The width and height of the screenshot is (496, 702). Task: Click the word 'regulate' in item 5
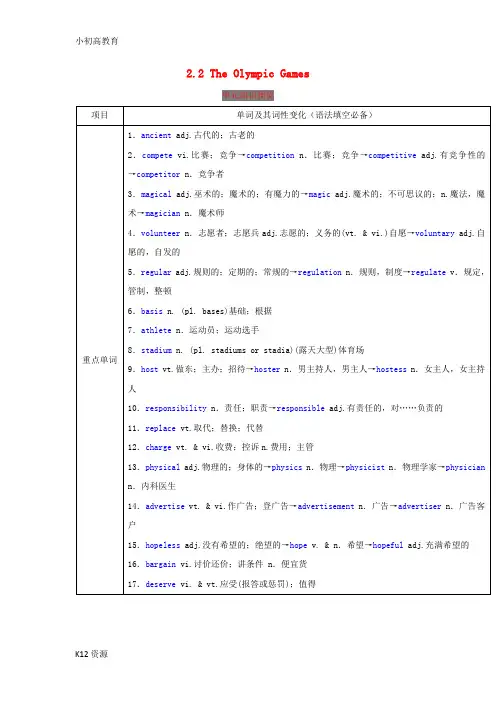tap(428, 272)
